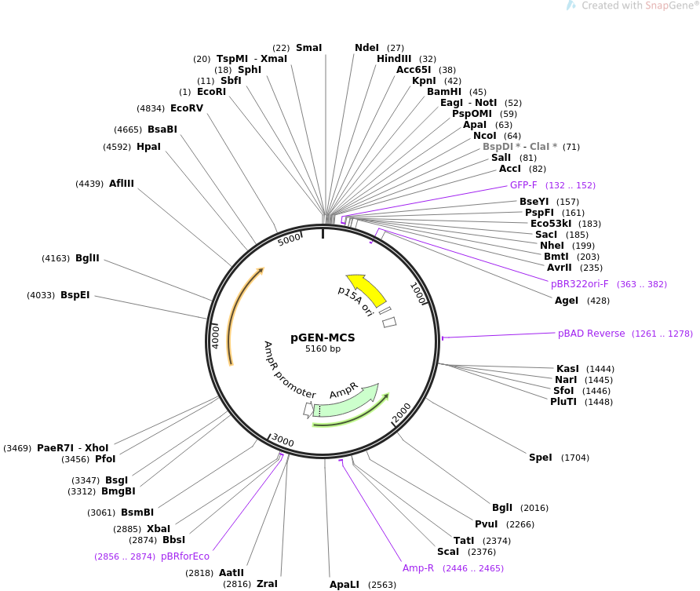Click the HindIII enzyme site label
The width and height of the screenshot is (700, 591).
(x=393, y=59)
